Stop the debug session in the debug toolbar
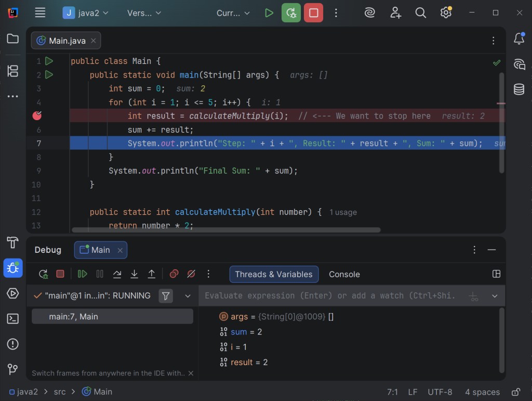Image resolution: width=532 pixels, height=401 pixels. click(x=60, y=274)
